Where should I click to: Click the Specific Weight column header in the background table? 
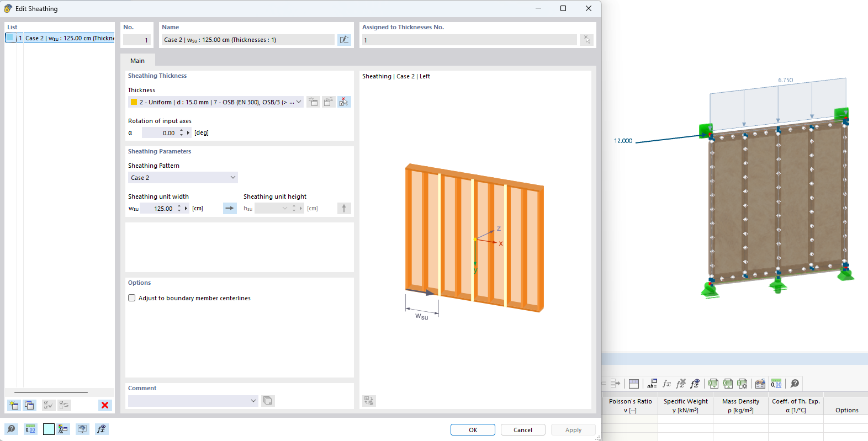click(x=685, y=406)
